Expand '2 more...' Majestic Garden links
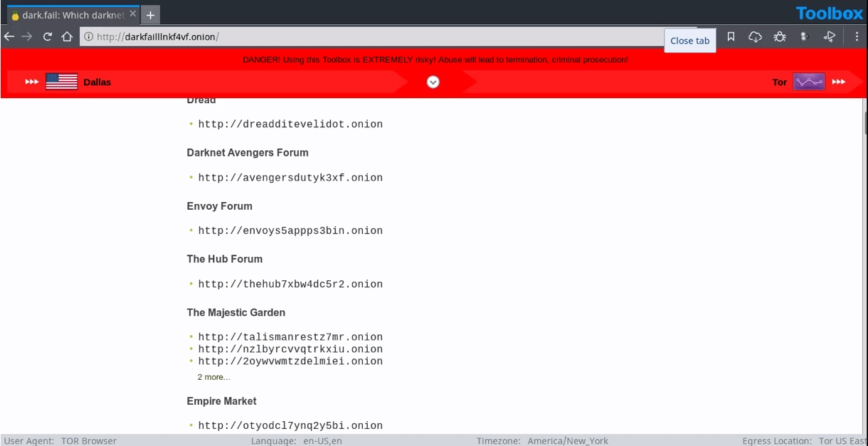This screenshot has width=868, height=446. tap(214, 377)
